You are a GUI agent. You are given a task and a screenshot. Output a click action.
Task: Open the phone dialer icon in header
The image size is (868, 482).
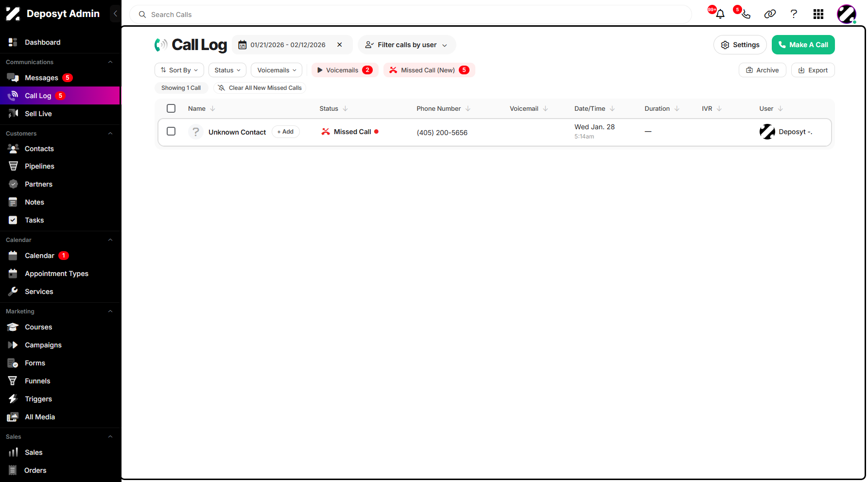point(746,14)
